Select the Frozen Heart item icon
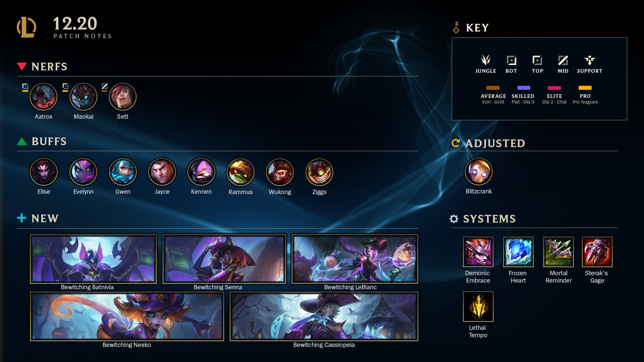644x362 pixels. click(x=518, y=252)
